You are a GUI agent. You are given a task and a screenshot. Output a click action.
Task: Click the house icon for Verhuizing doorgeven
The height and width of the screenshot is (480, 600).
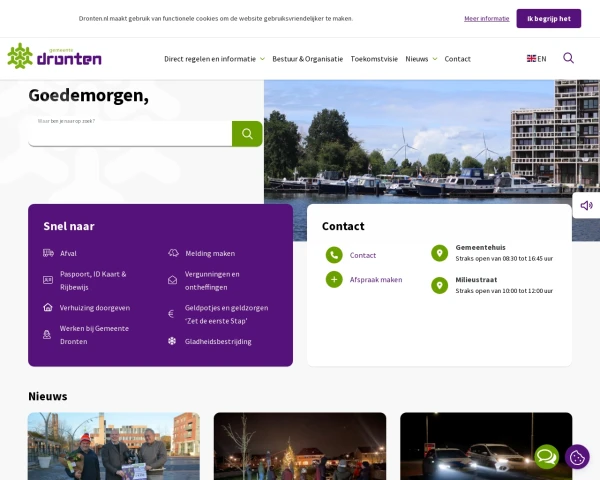click(48, 307)
